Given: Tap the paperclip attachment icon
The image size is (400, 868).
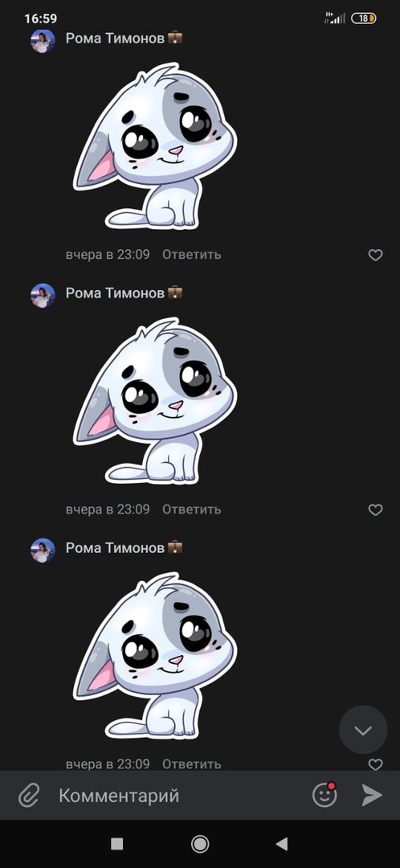Looking at the screenshot, I should (x=29, y=796).
